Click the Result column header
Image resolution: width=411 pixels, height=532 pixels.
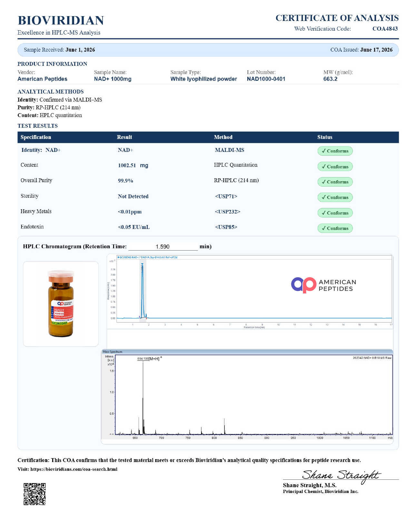[124, 137]
